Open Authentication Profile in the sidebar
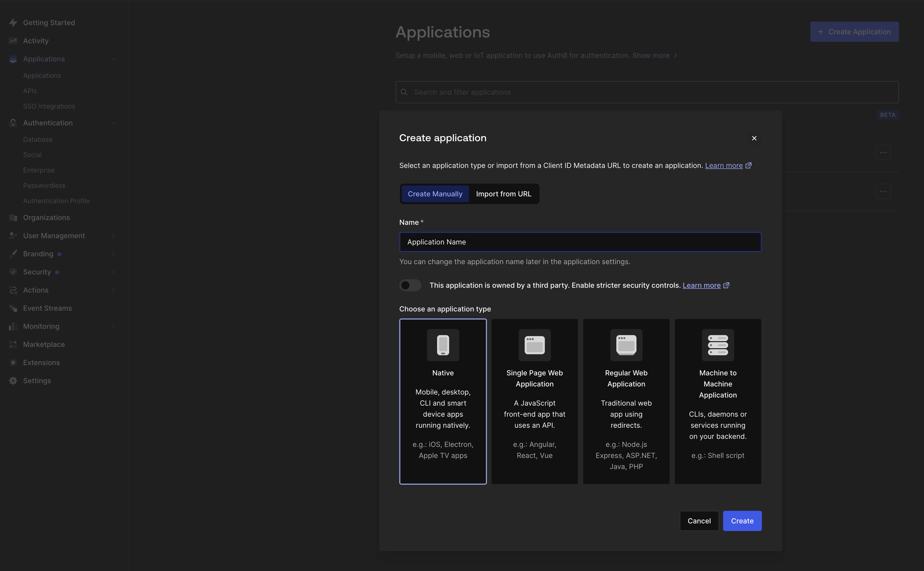The image size is (924, 571). click(x=56, y=201)
